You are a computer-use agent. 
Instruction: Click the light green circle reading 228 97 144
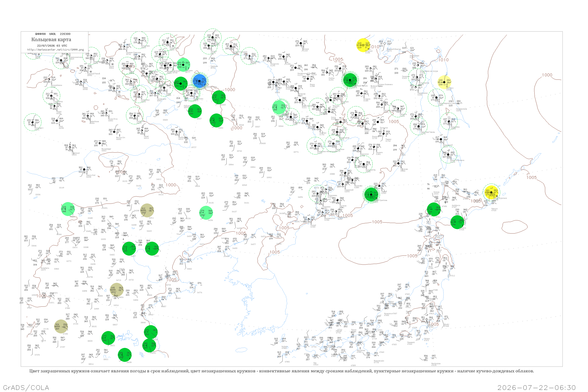pyautogui.click(x=68, y=209)
